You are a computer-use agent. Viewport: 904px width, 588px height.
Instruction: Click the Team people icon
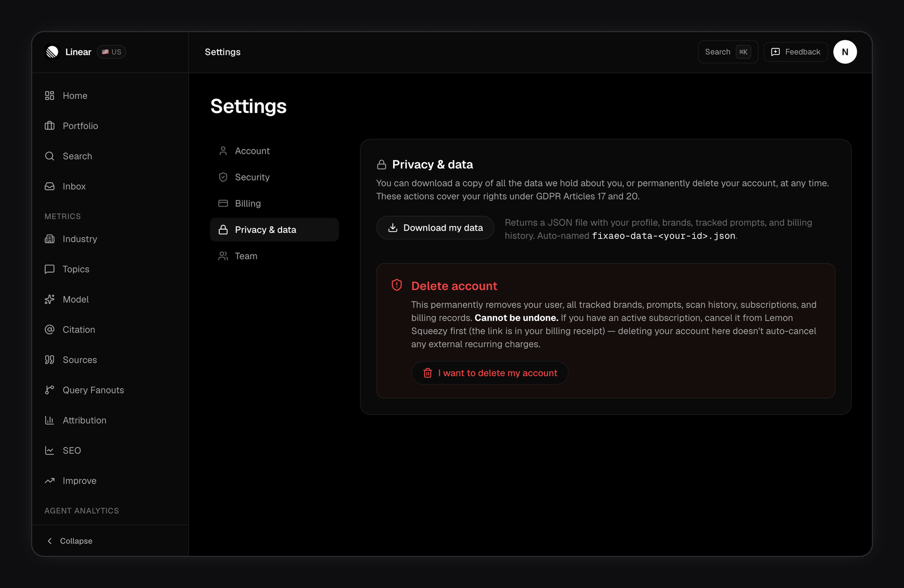click(223, 256)
